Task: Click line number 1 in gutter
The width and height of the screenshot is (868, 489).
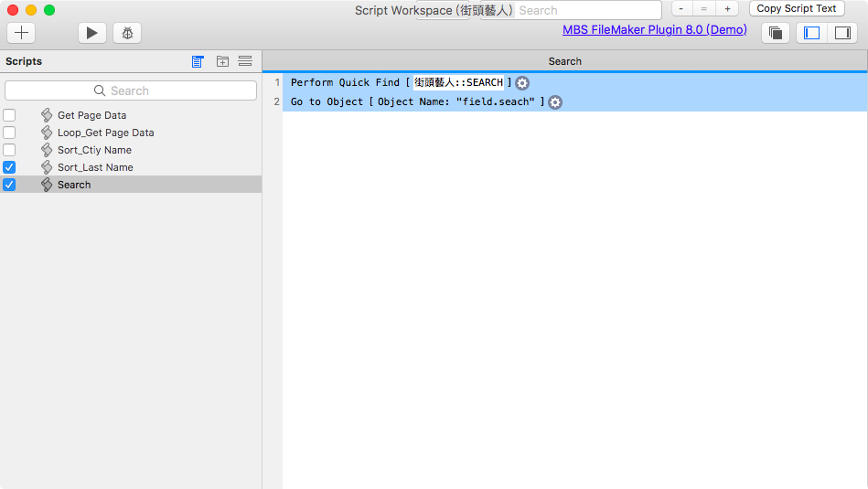Action: [277, 82]
